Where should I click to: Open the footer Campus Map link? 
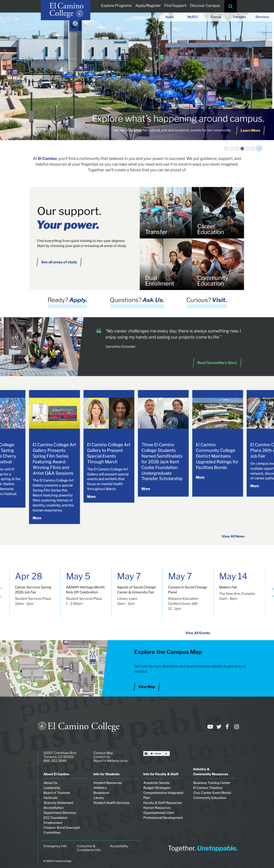point(103,753)
